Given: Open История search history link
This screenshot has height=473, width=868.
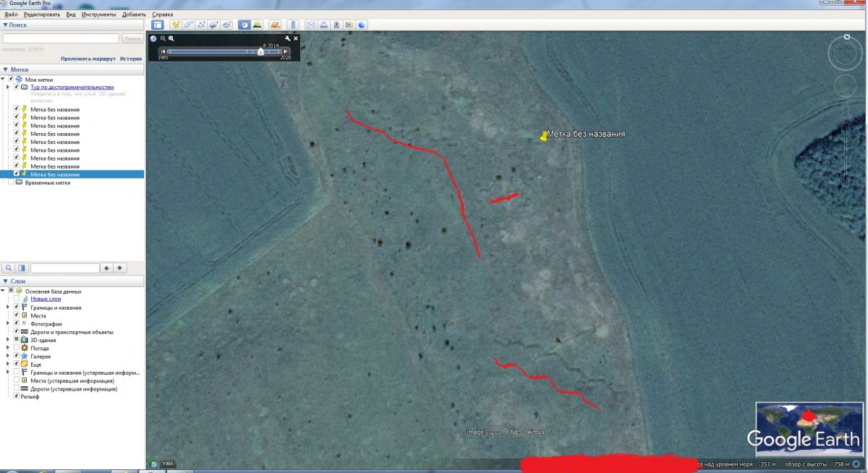Looking at the screenshot, I should point(131,59).
